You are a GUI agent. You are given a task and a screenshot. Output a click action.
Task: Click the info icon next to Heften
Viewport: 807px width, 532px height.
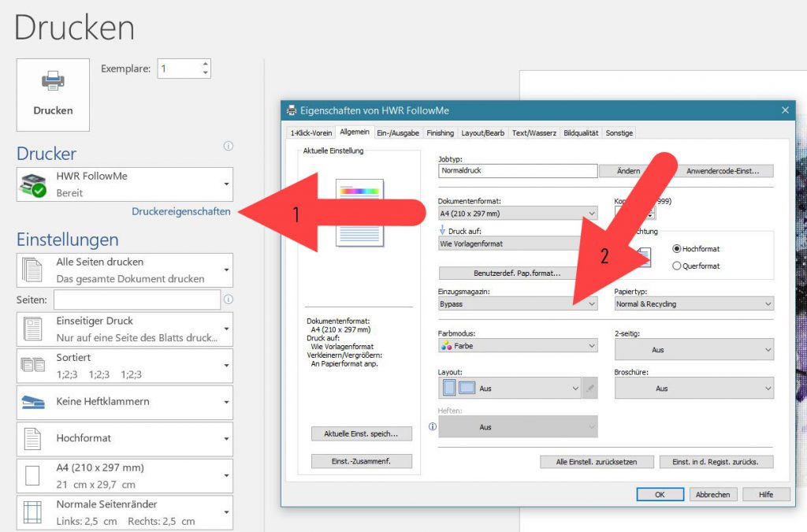coord(433,426)
